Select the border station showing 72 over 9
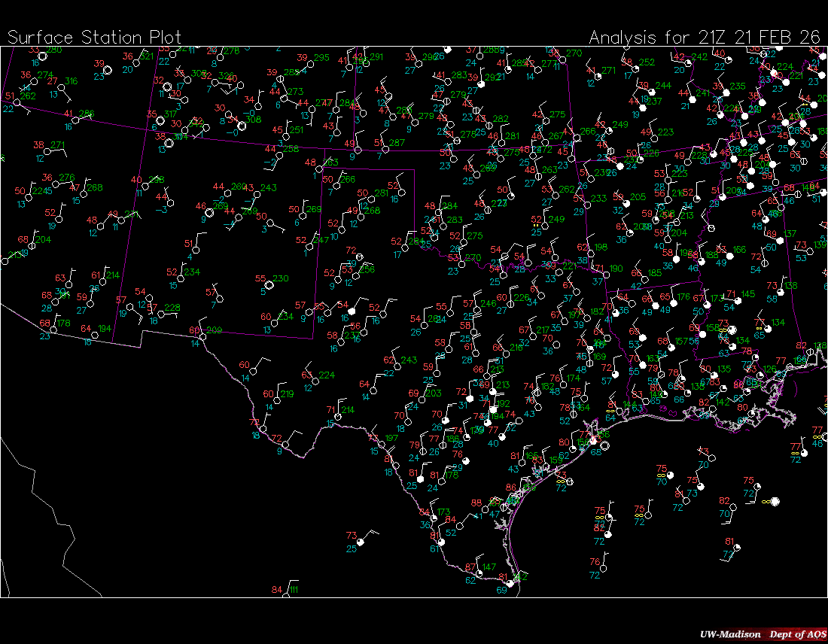 (x=286, y=444)
